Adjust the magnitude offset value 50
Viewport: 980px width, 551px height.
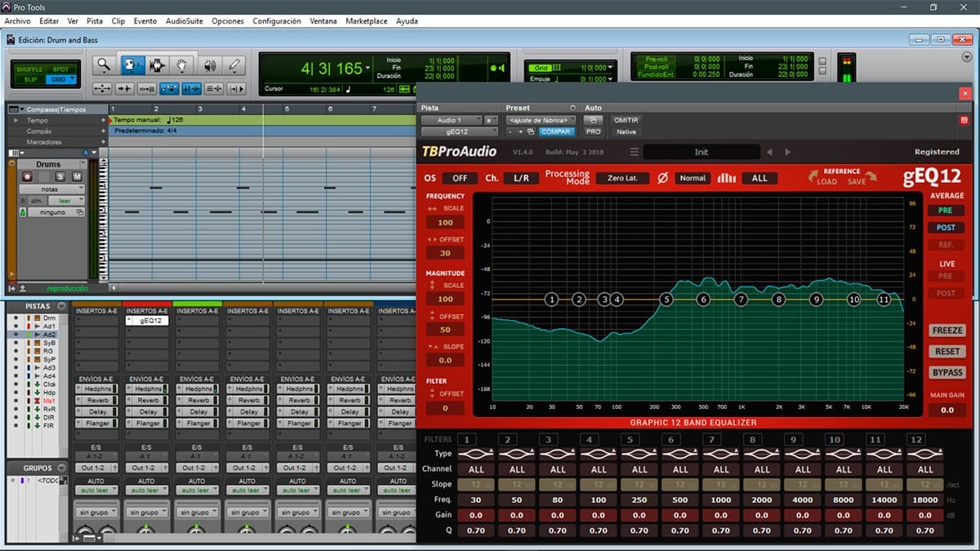click(x=445, y=330)
